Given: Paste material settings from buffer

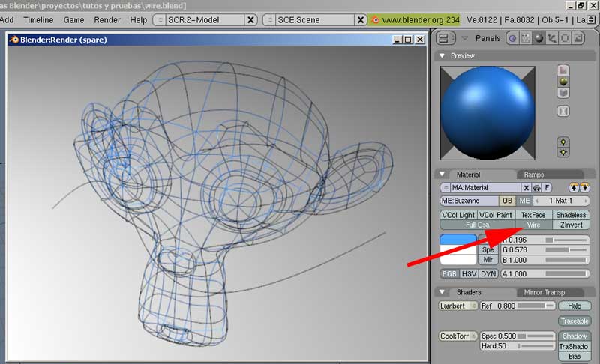Looking at the screenshot, I should (584, 187).
